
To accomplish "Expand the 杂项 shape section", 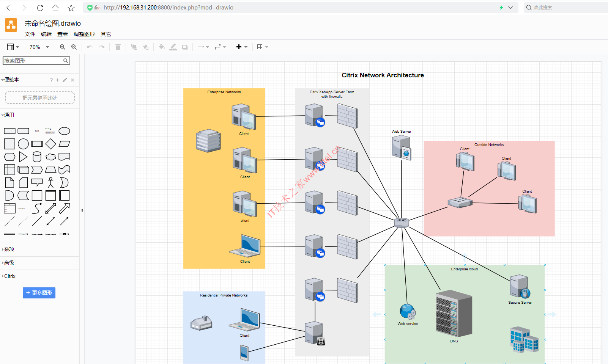I will click(x=8, y=249).
